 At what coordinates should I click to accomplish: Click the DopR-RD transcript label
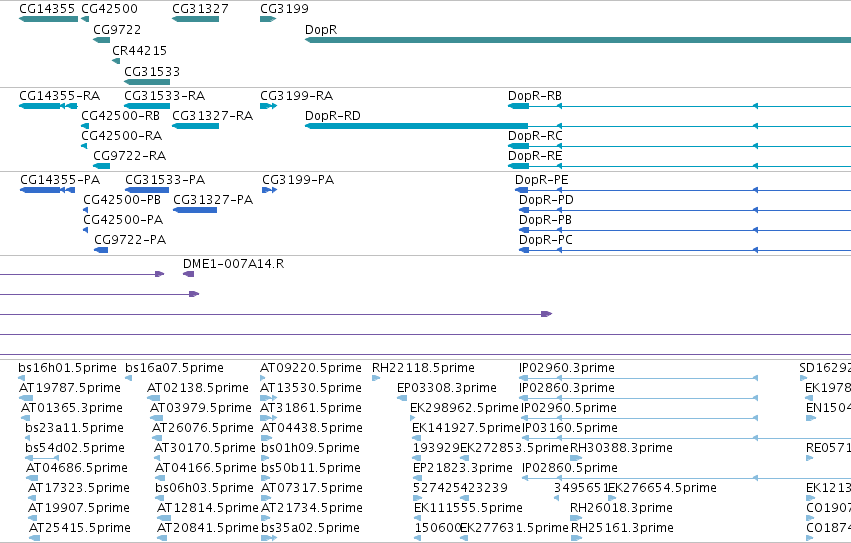click(333, 116)
